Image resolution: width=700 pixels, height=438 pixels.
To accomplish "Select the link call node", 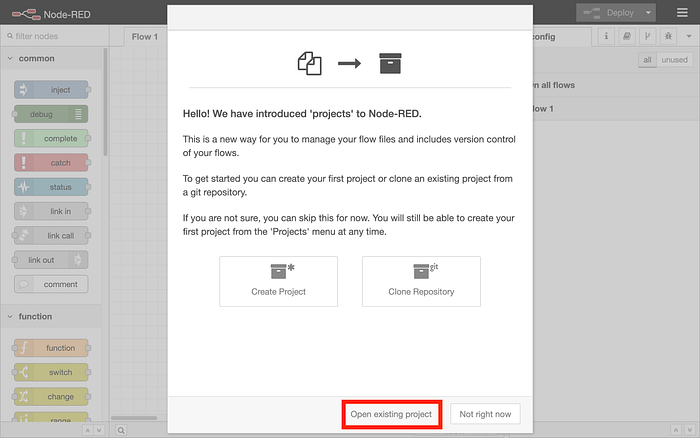I will [51, 236].
